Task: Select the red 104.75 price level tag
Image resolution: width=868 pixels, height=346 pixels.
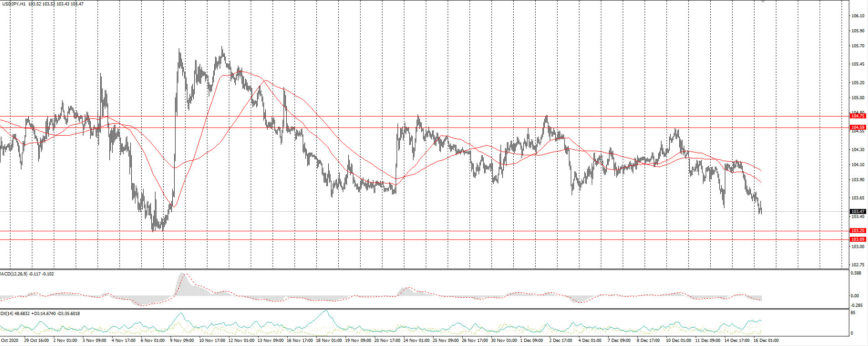Action: (858, 116)
